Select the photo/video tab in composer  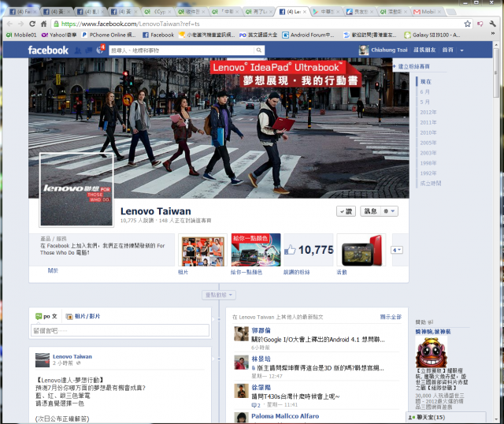pos(83,316)
